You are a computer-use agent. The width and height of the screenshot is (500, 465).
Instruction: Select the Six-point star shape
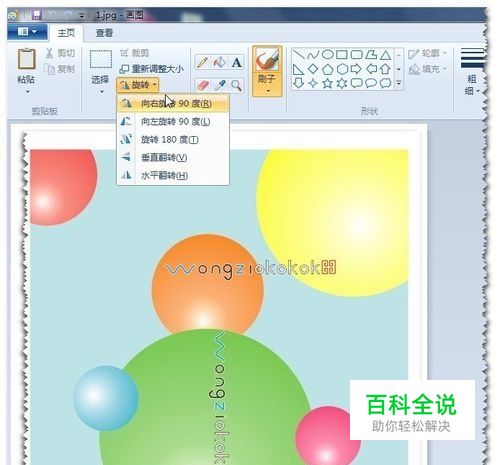(342, 83)
